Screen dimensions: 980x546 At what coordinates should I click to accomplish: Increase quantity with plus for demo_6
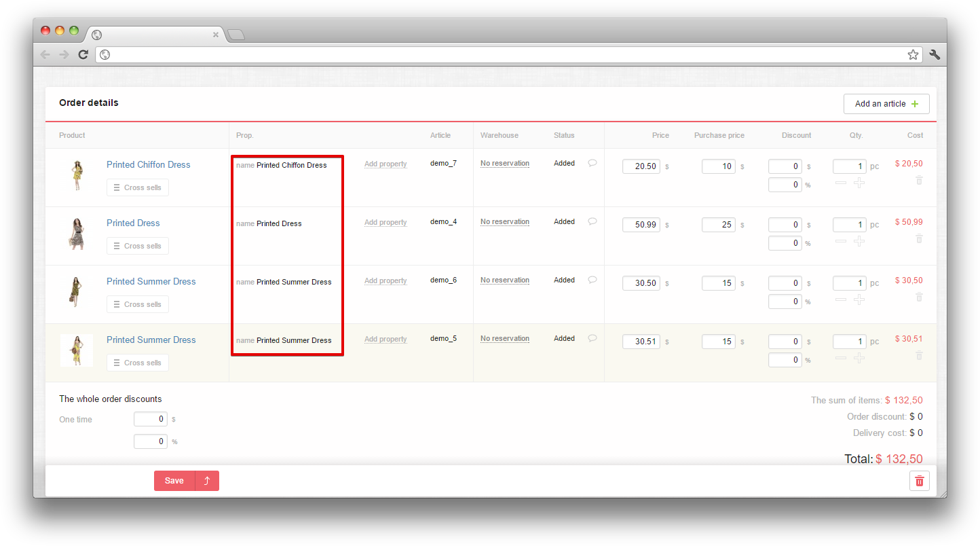859,299
